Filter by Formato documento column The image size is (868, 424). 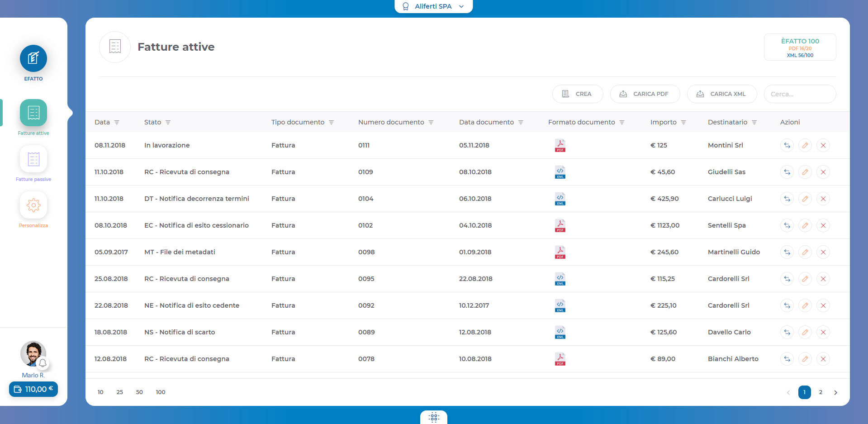click(x=622, y=123)
